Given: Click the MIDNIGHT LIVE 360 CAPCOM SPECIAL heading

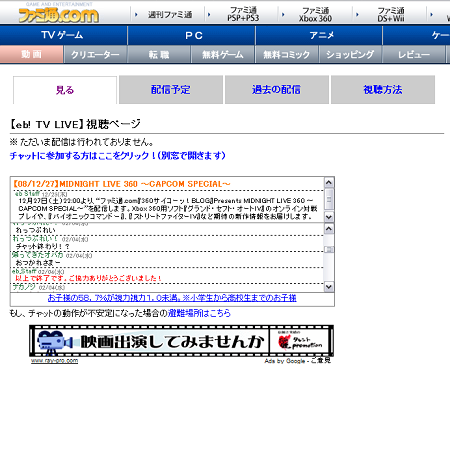Looking at the screenshot, I should click(122, 184).
